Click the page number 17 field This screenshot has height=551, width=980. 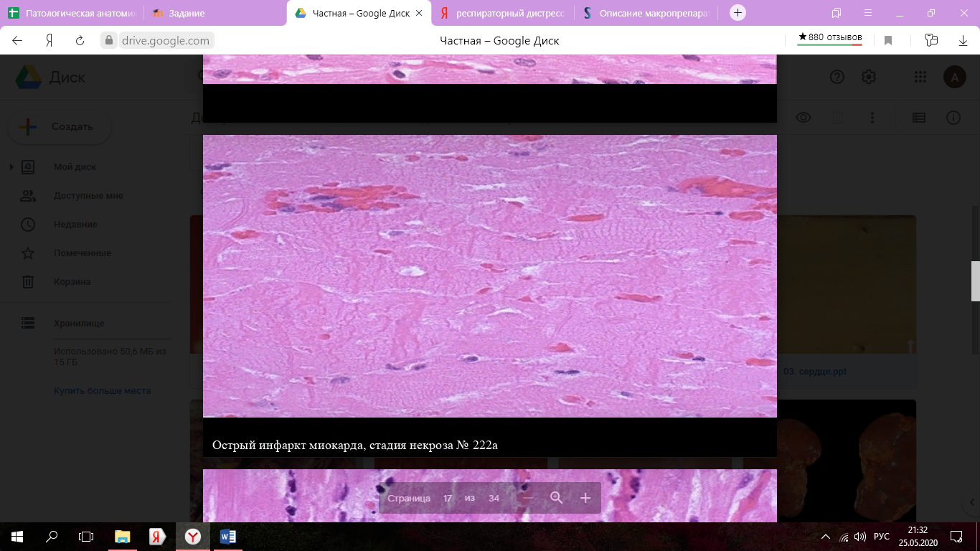coord(448,498)
